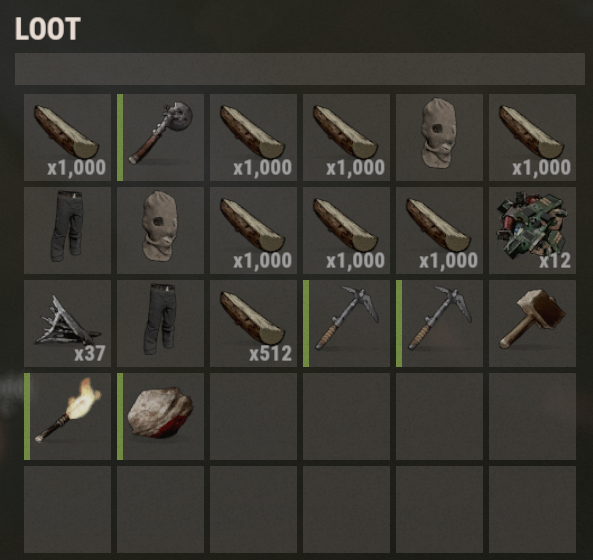The width and height of the screenshot is (593, 560).
Task: Click the first wood stack x1,000
Action: 67,137
